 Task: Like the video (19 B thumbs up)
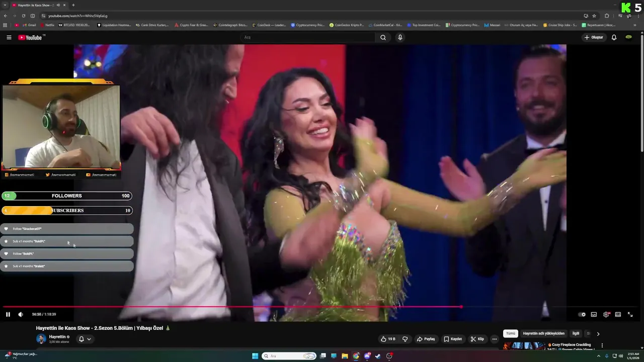(388, 339)
